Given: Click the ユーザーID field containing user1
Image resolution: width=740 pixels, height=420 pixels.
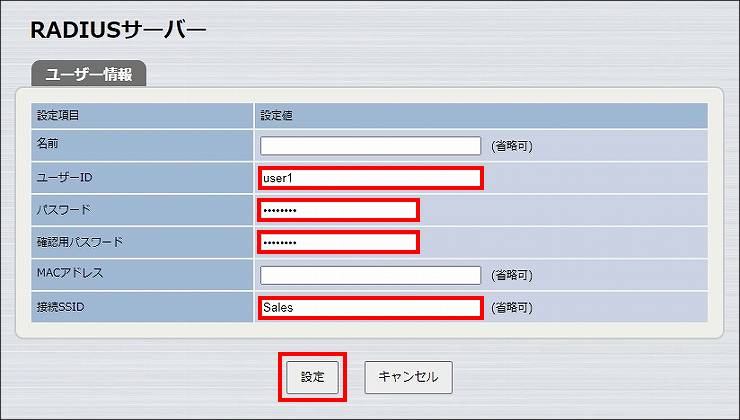Looking at the screenshot, I should click(x=370, y=178).
